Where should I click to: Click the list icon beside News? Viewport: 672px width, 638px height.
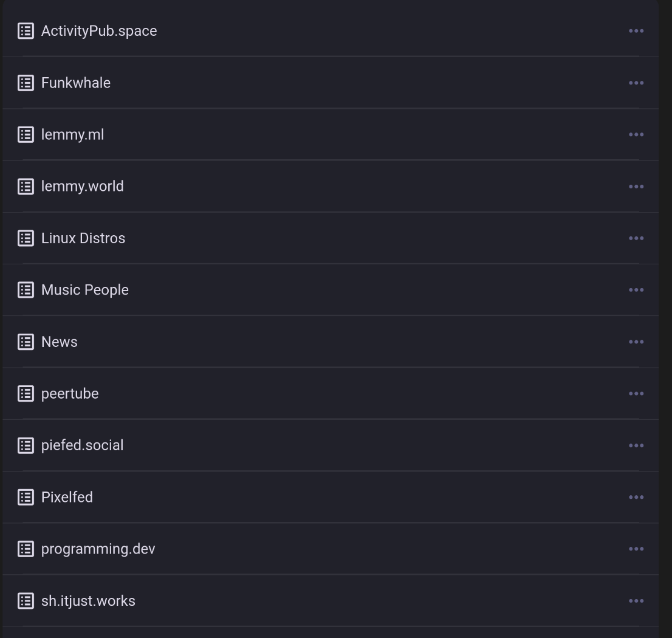(x=26, y=341)
